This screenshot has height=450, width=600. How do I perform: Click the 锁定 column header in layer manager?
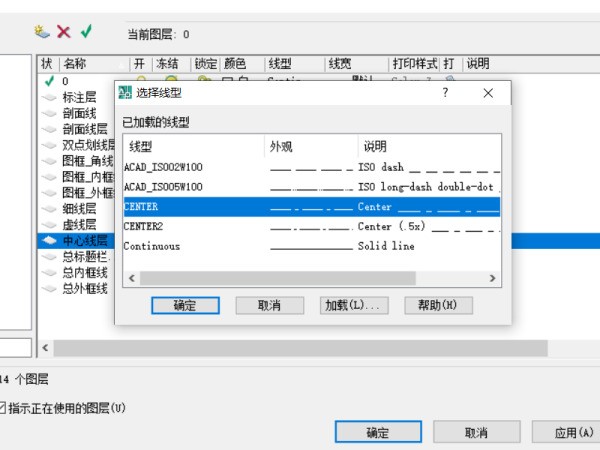tap(205, 64)
